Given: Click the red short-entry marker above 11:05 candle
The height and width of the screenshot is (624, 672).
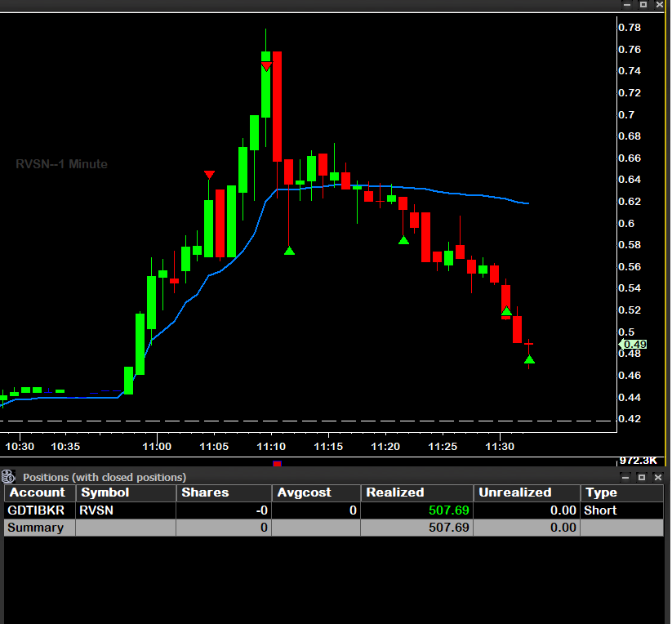Looking at the screenshot, I should point(209,175).
